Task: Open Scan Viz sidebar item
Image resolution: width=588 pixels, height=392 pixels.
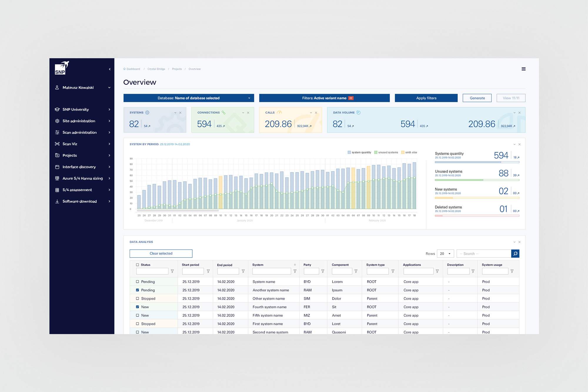Action: (x=70, y=144)
